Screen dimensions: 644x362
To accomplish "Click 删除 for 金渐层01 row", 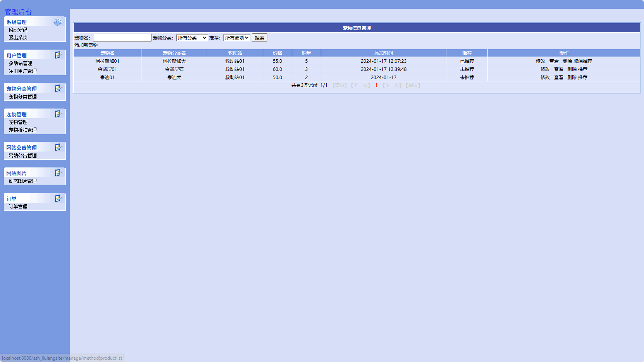I will click(x=572, y=69).
